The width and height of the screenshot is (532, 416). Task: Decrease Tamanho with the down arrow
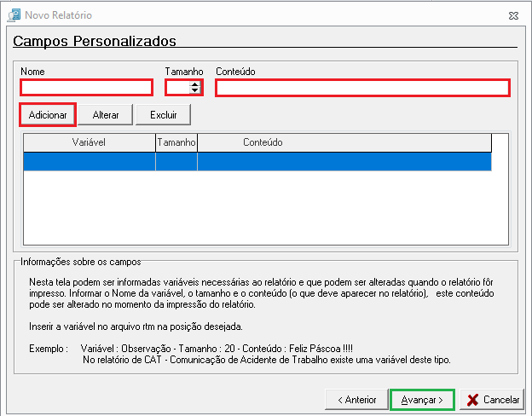194,91
